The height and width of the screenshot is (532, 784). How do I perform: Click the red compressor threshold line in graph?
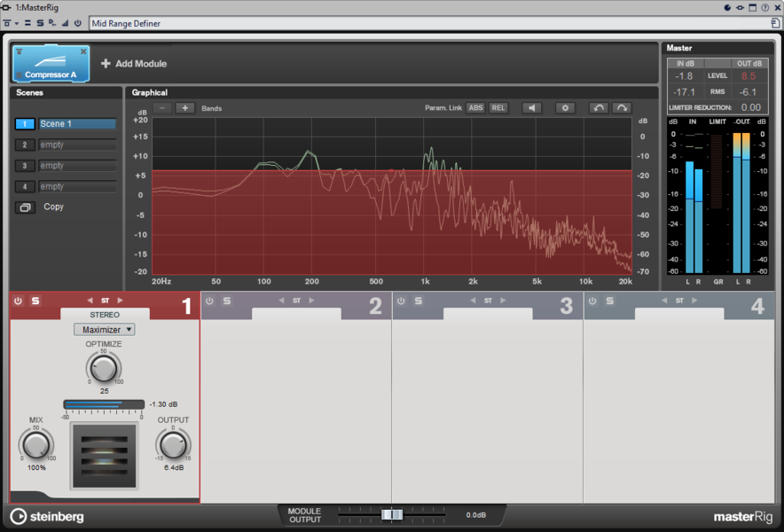click(x=392, y=171)
